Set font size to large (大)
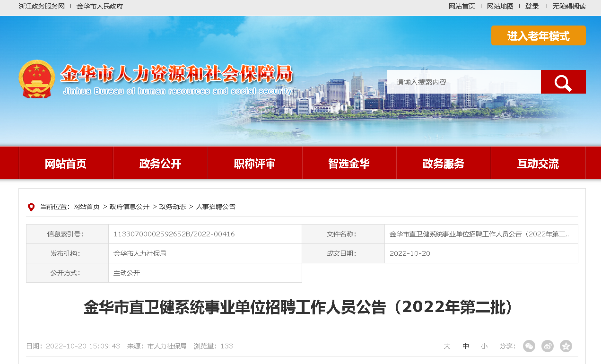This screenshot has height=364, width=601. (446, 346)
